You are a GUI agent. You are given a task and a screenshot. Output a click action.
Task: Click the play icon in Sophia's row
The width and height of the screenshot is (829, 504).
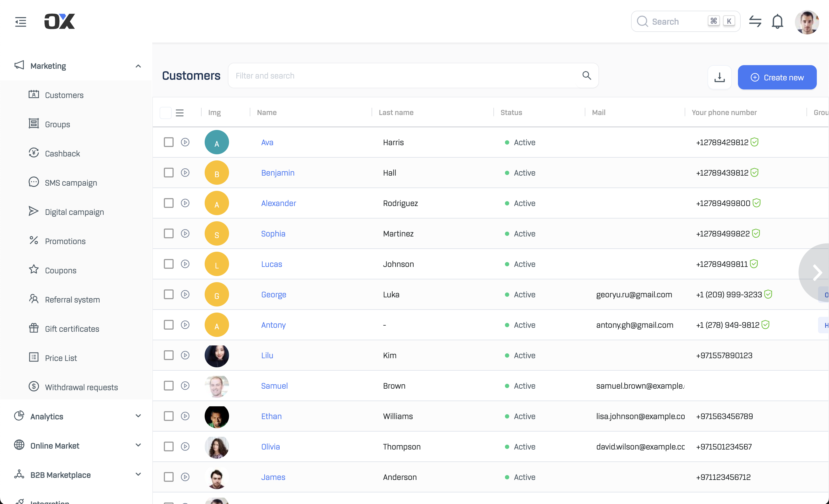pyautogui.click(x=185, y=234)
